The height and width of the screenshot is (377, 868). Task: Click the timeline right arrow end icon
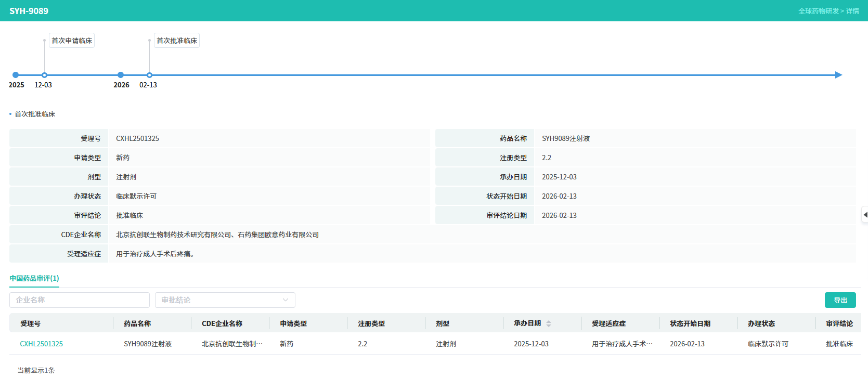point(838,75)
